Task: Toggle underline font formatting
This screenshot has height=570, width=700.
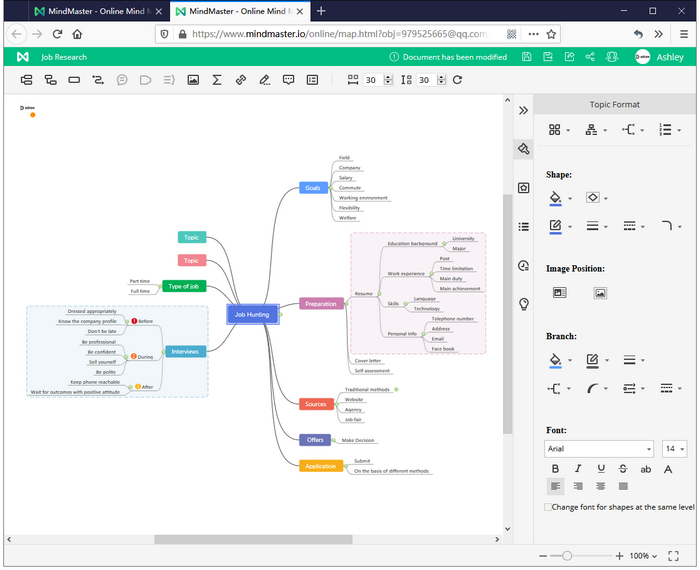Action: point(601,468)
